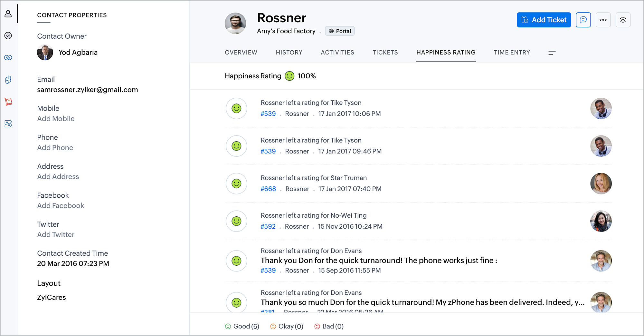644x336 pixels.
Task: Filter ratings by Okay (0)
Action: [x=287, y=326]
